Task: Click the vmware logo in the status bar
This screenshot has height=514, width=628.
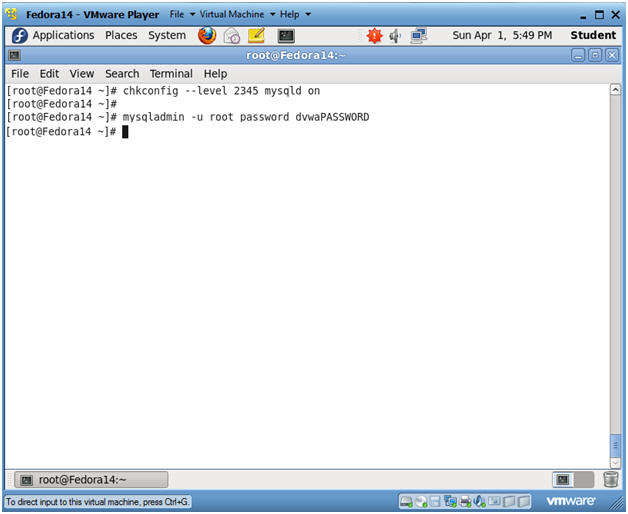Action: [570, 501]
